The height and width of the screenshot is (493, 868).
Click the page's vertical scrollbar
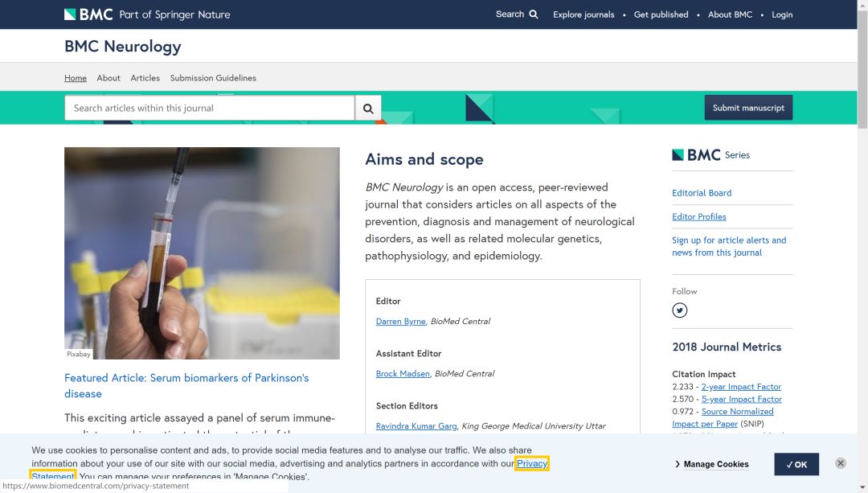[862, 241]
